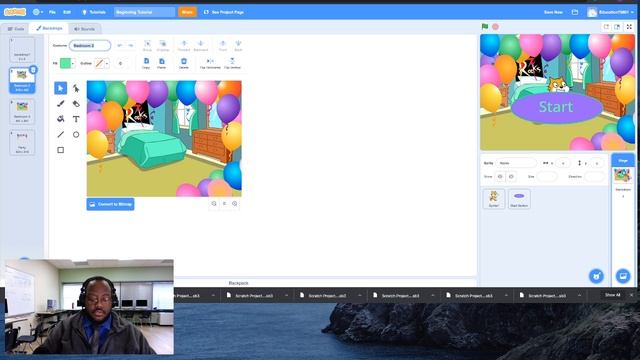Open Tutorials from the menu bar

(94, 12)
